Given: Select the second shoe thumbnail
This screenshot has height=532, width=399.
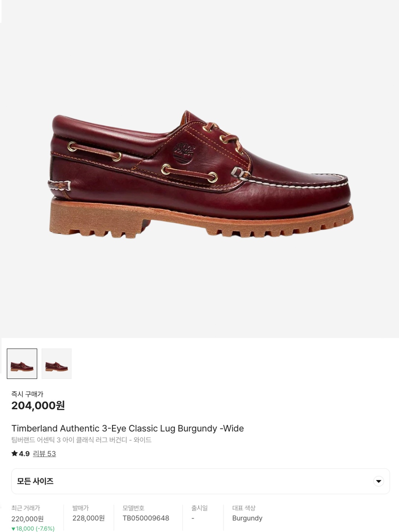Looking at the screenshot, I should [57, 364].
